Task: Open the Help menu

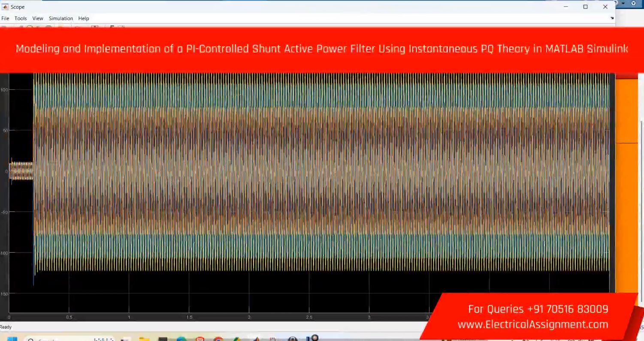Action: 84,18
